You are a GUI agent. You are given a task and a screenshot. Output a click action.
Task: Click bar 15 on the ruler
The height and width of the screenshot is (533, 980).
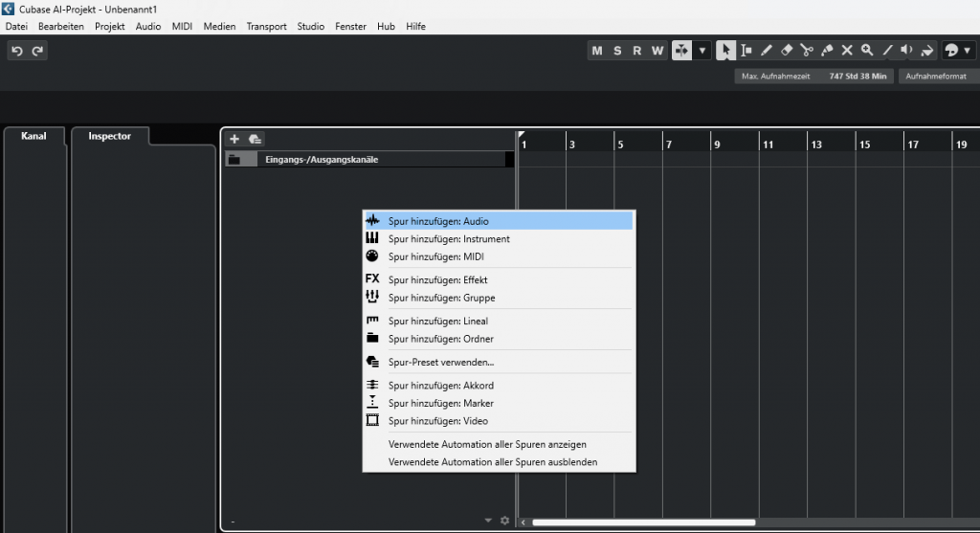[864, 144]
